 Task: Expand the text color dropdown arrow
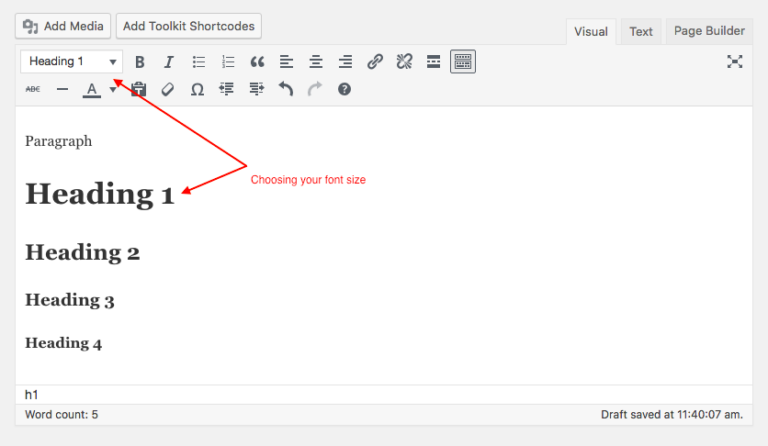(112, 90)
